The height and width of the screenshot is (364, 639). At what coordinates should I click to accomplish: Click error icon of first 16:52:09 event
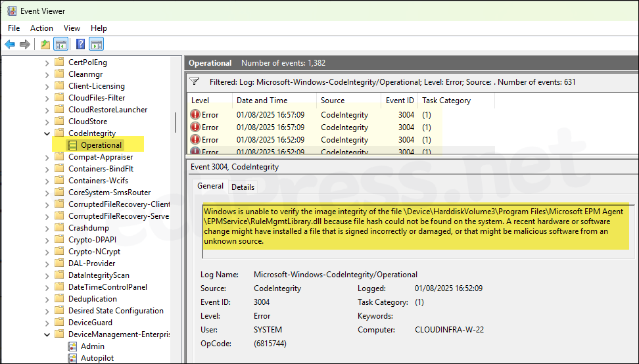195,140
